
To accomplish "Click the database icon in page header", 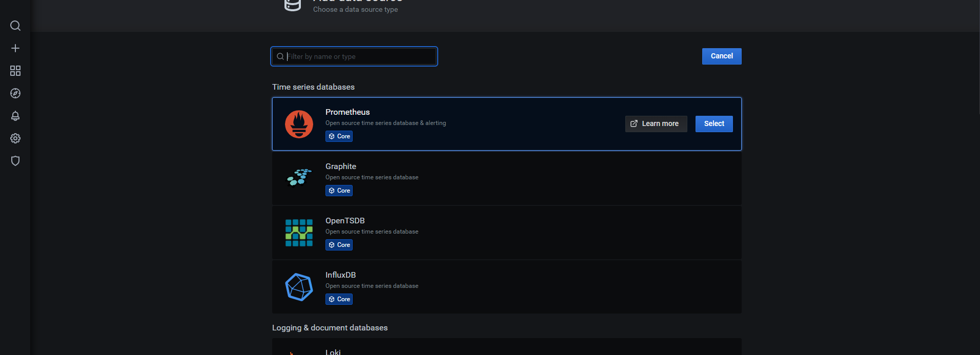I will click(x=293, y=5).
